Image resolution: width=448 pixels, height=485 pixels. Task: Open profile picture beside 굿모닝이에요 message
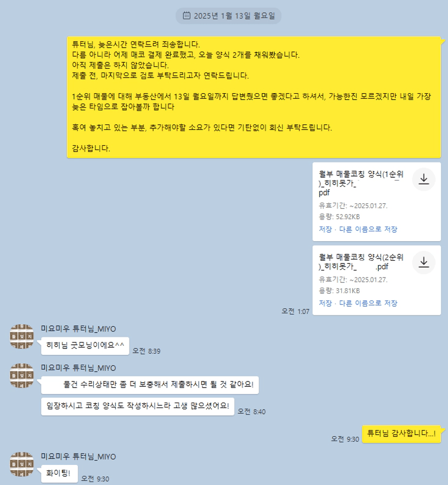(22, 337)
